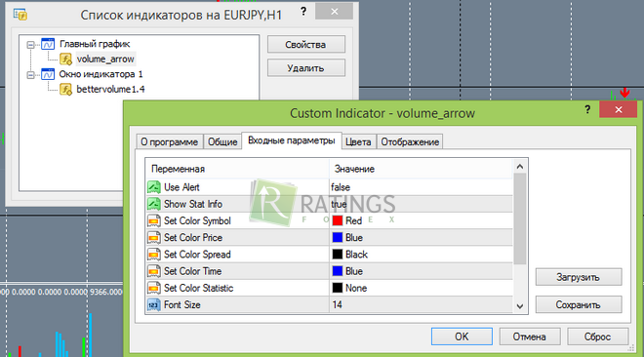Click the Font Size integer parameter icon
The height and width of the screenshot is (357, 644).
pyautogui.click(x=154, y=305)
